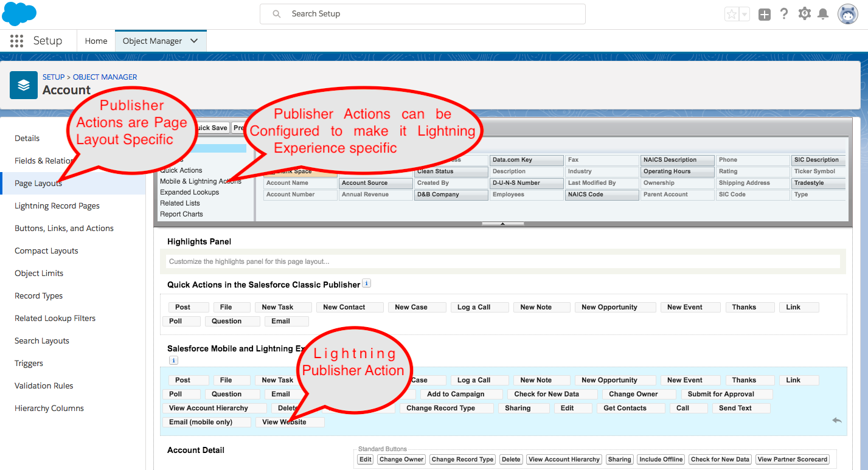Select Add to Campaign action

coord(462,394)
